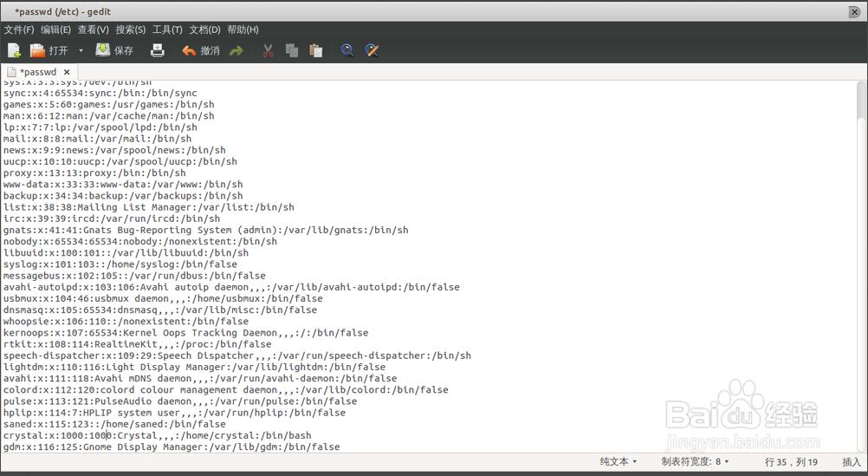
Task: Click the rtkit:x:108:114 RealtimeKit line
Action: [137, 344]
